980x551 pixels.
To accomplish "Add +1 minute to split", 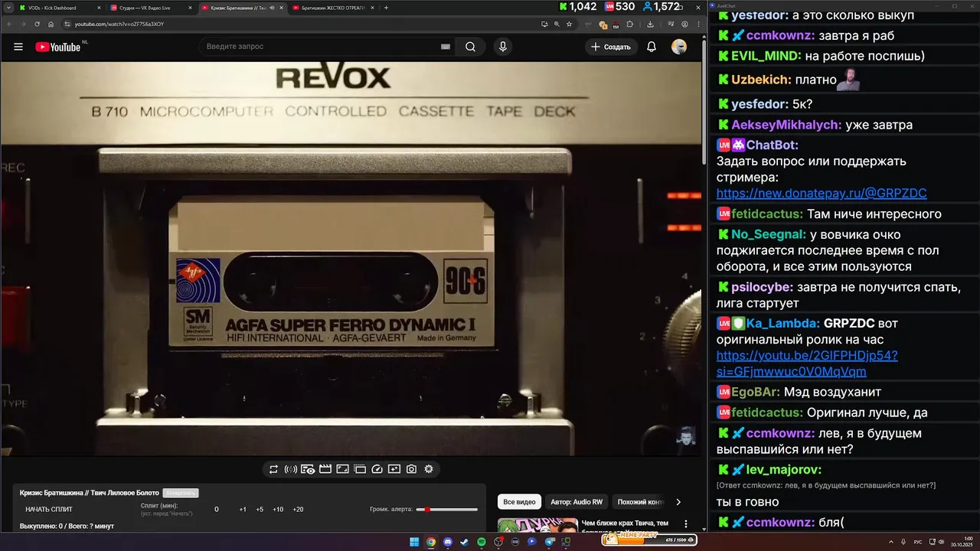I will pos(243,510).
